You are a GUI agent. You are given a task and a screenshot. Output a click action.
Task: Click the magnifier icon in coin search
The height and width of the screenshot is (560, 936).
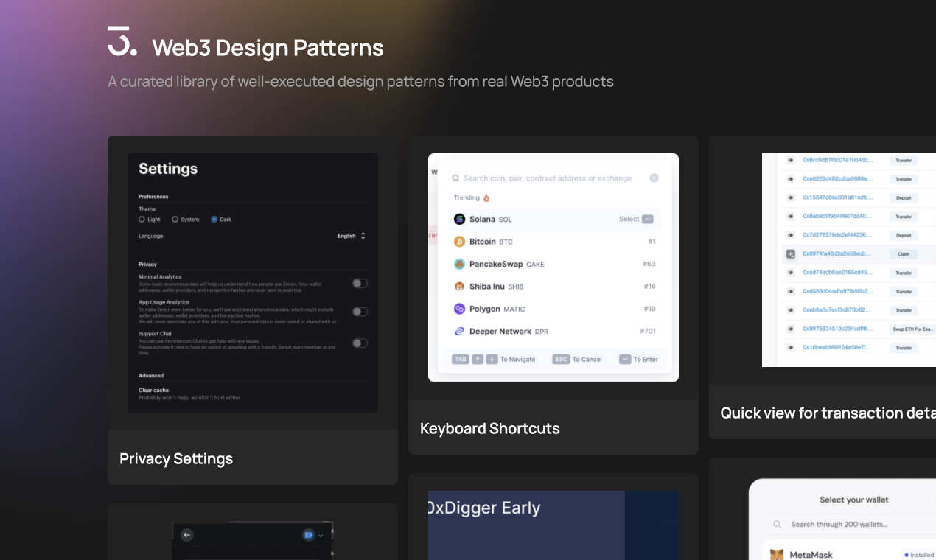455,178
